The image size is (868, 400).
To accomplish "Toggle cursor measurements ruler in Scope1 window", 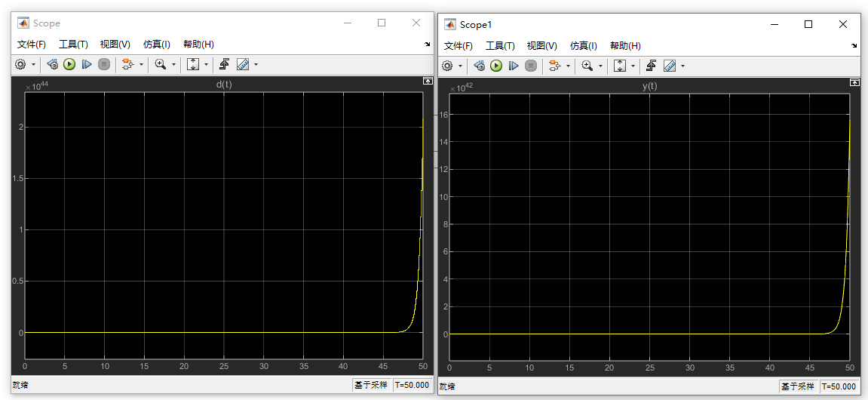I will point(670,66).
